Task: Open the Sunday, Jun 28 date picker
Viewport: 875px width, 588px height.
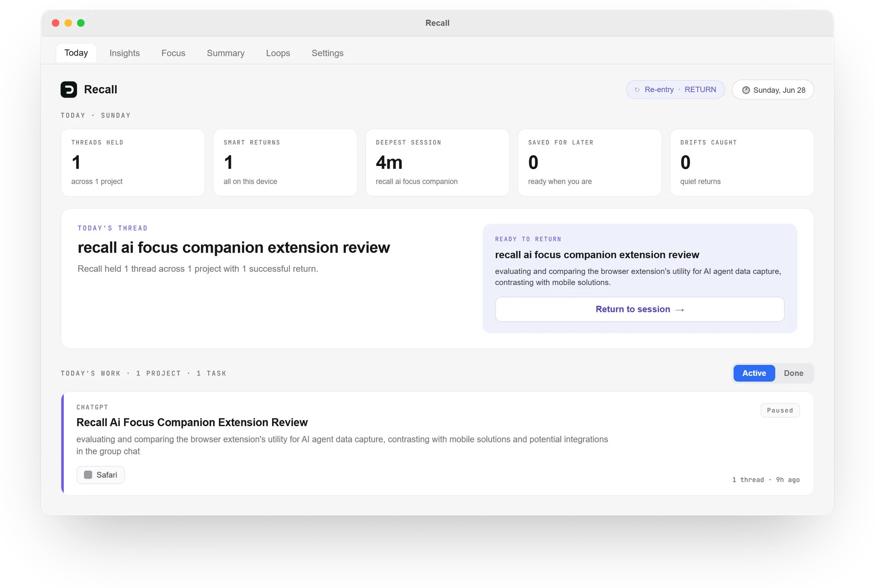Action: 773,90
